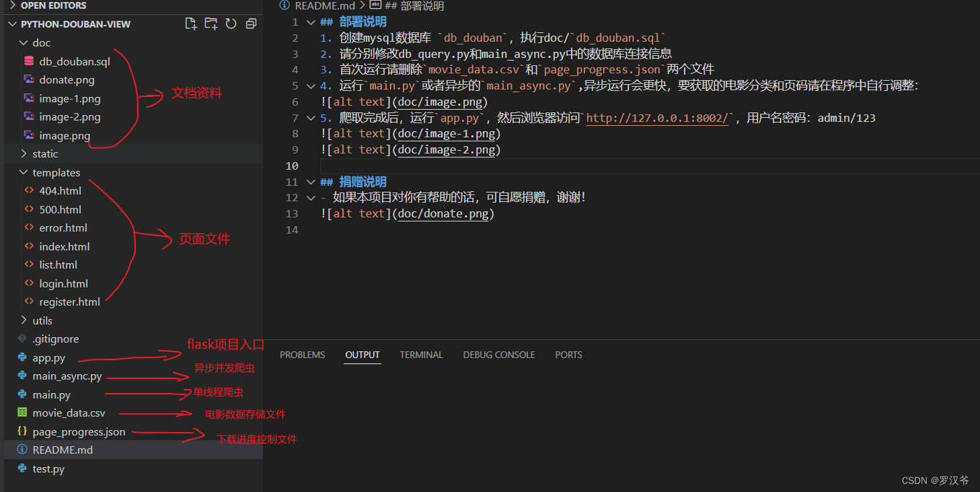Expand the utils folder
Screen dimensions: 980x492
pyautogui.click(x=42, y=321)
